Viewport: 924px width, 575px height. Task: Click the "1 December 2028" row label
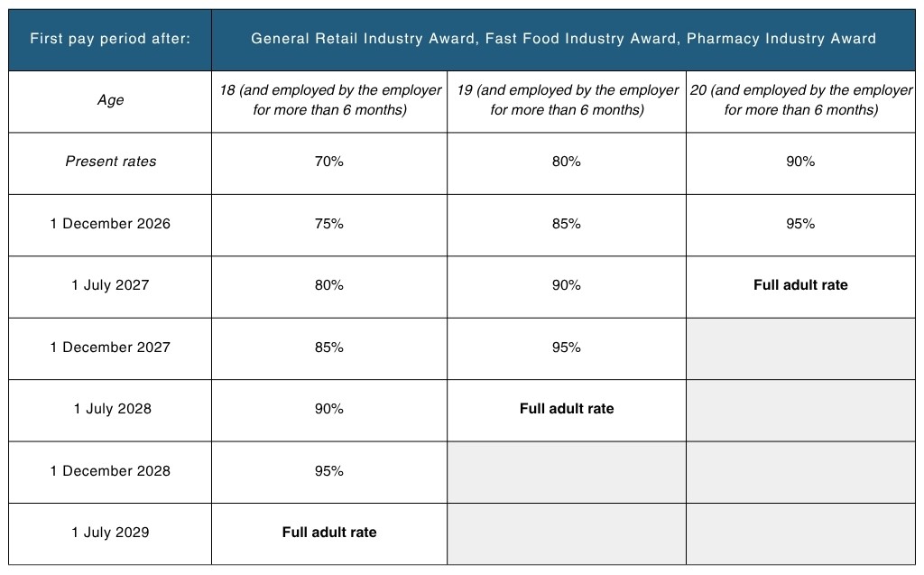point(110,471)
